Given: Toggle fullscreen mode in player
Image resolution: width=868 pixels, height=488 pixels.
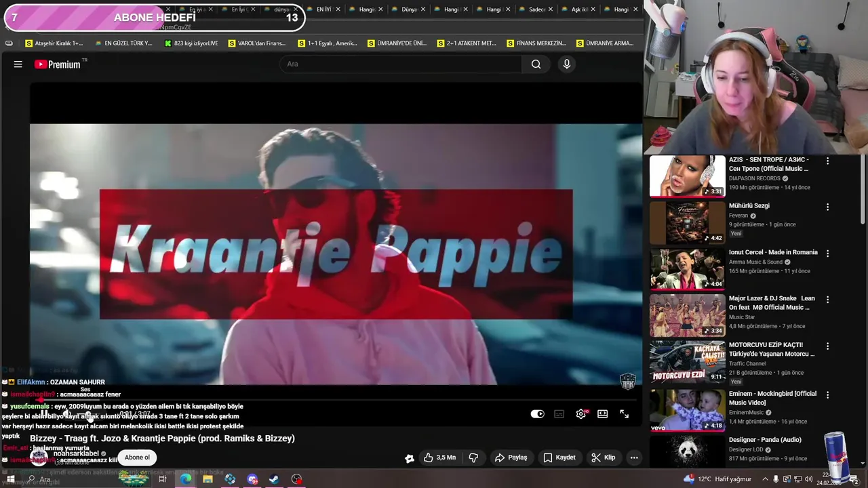Looking at the screenshot, I should coord(624,414).
